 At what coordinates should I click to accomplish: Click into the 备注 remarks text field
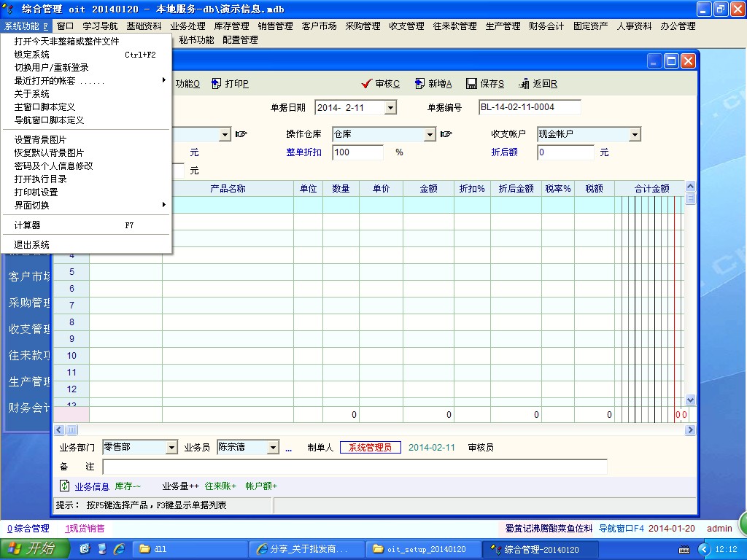[x=354, y=467]
